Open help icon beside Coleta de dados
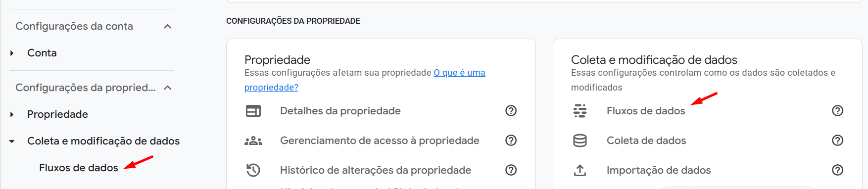The width and height of the screenshot is (868, 189). 838,141
